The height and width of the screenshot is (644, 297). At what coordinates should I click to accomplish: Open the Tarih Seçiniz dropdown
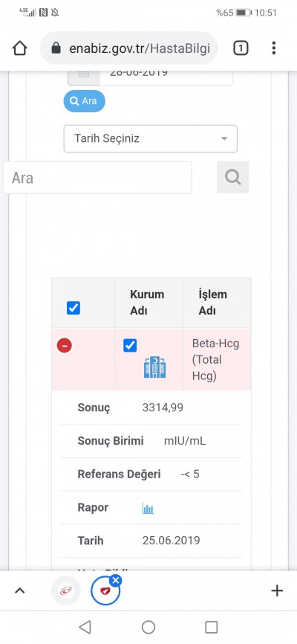pos(151,138)
